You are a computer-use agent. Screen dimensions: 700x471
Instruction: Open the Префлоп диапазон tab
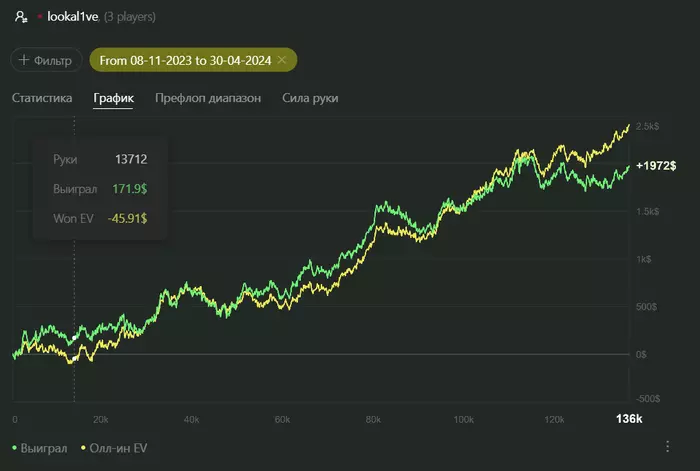pyautogui.click(x=208, y=98)
